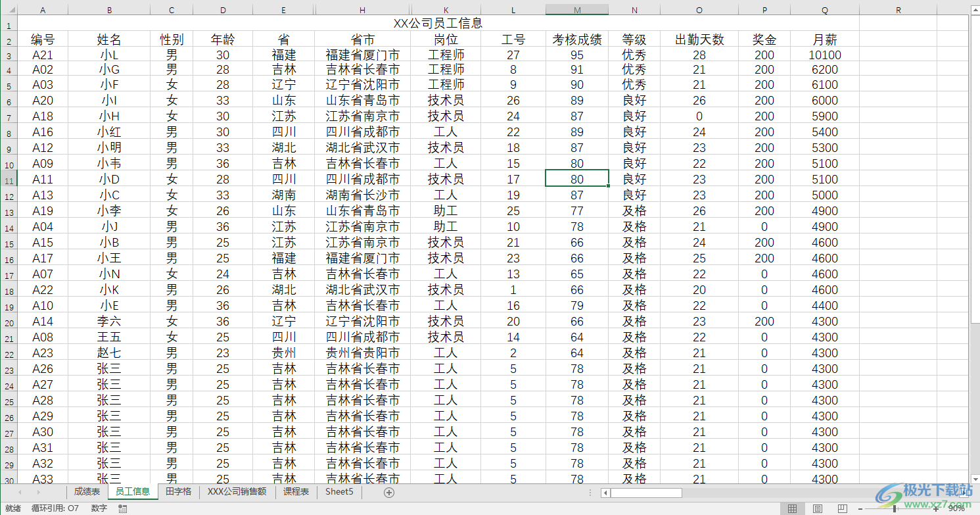Viewport: 980px width, 515px height.
Task: Select row 20 header
Action: tap(9, 321)
